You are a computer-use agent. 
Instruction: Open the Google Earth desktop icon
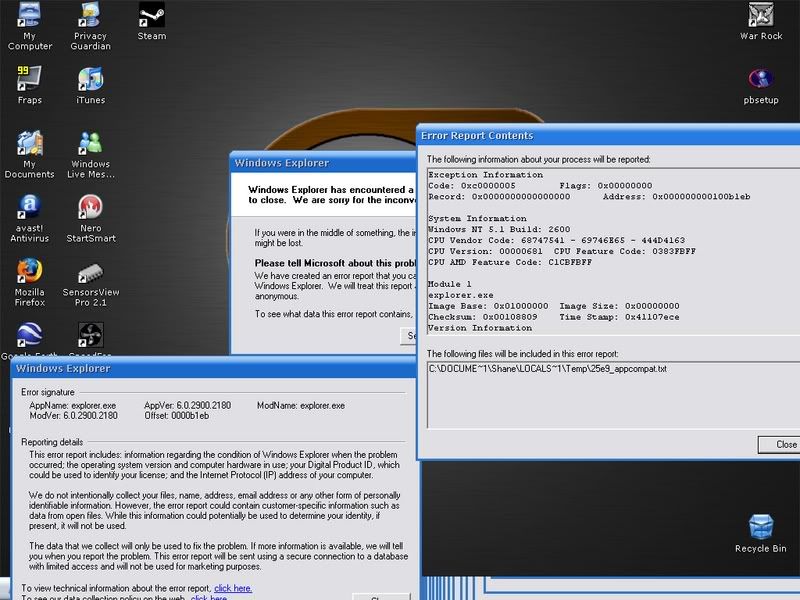click(29, 335)
